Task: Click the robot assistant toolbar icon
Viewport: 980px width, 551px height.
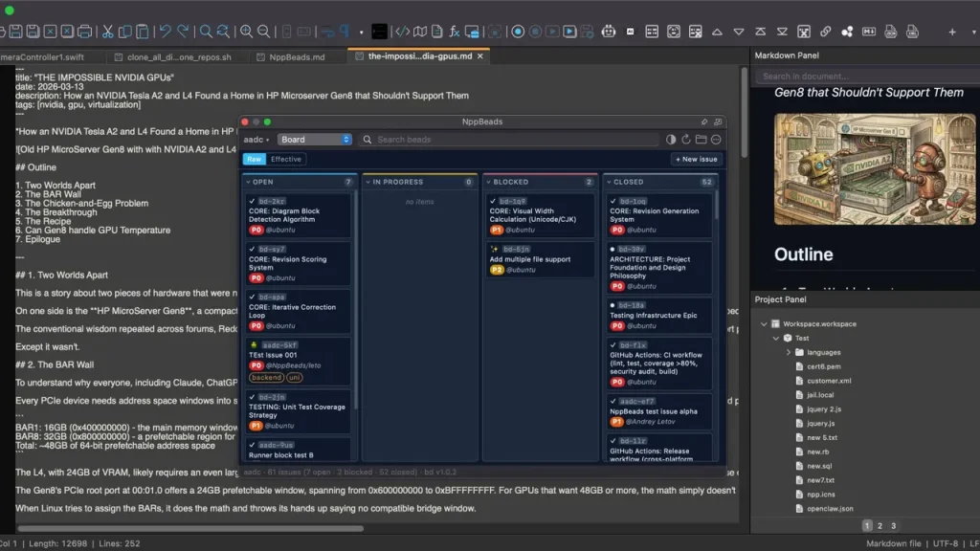Action: (x=607, y=32)
